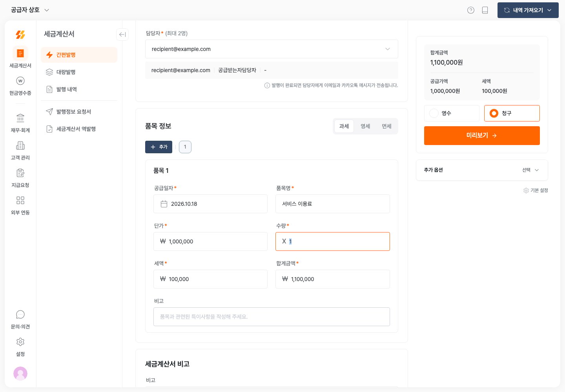Click the 합계금액 input field
565x392 pixels.
(x=333, y=279)
